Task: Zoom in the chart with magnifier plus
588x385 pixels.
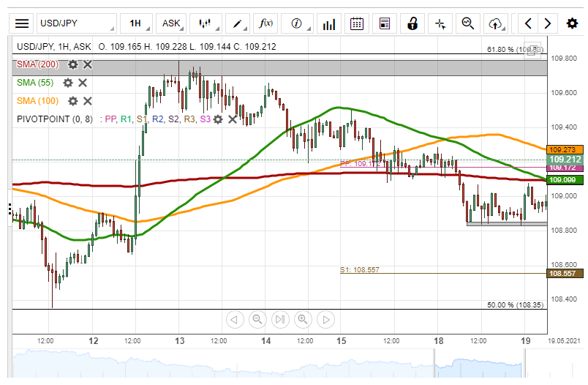Action: tap(303, 319)
